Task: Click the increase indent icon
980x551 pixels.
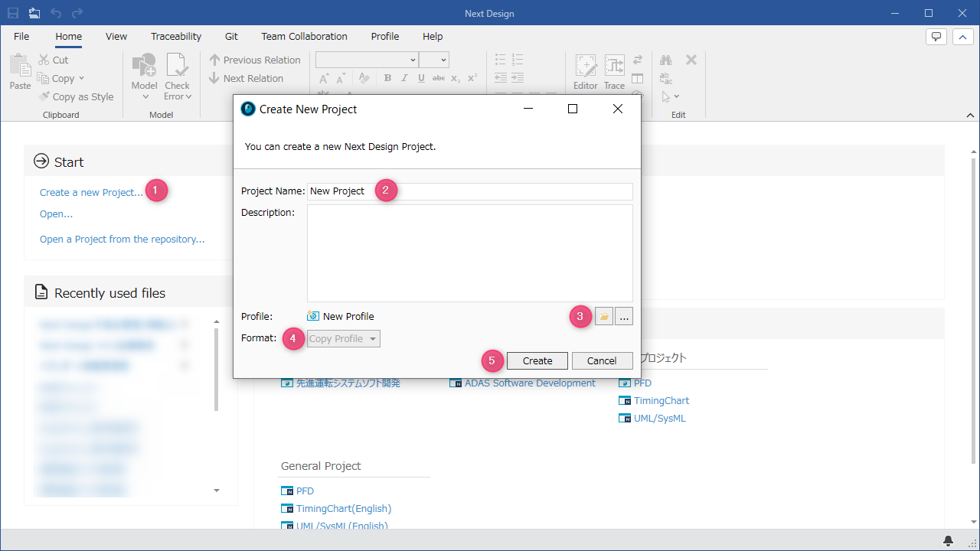Action: tap(518, 78)
